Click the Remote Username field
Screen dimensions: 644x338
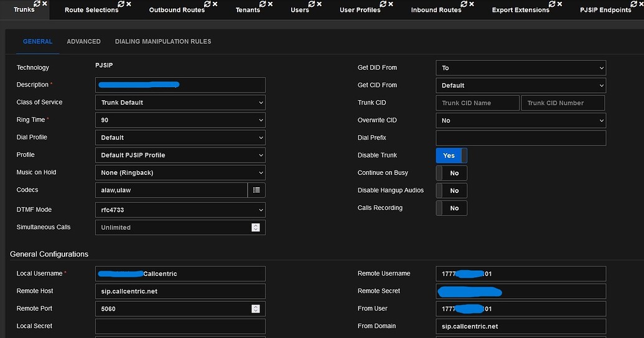pyautogui.click(x=521, y=274)
